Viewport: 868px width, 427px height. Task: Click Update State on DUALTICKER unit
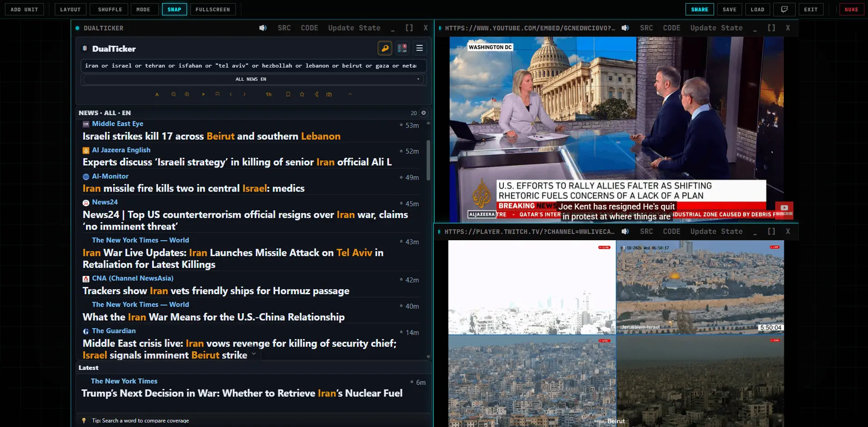click(354, 28)
